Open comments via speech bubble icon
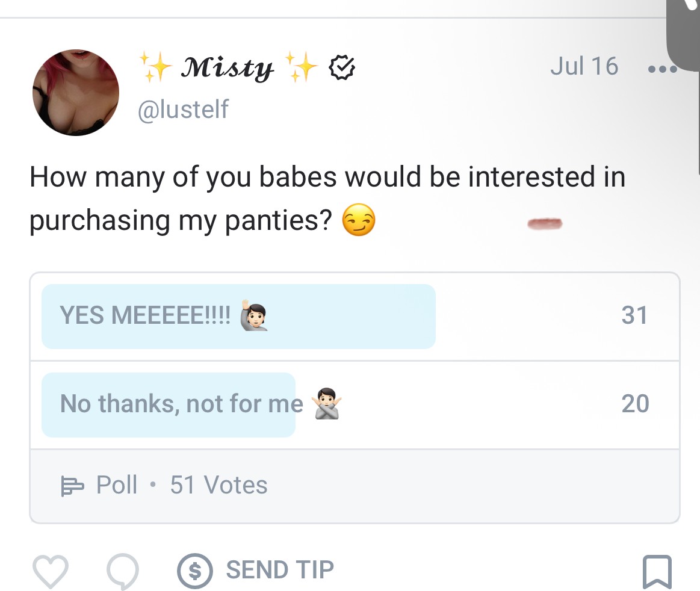The width and height of the screenshot is (700, 591). point(123,571)
